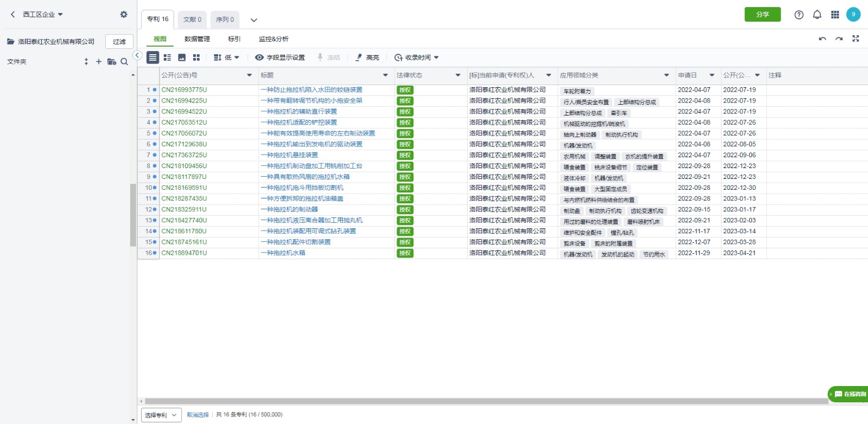Switch to the 专利 16 tab
868x424 pixels.
tap(158, 19)
